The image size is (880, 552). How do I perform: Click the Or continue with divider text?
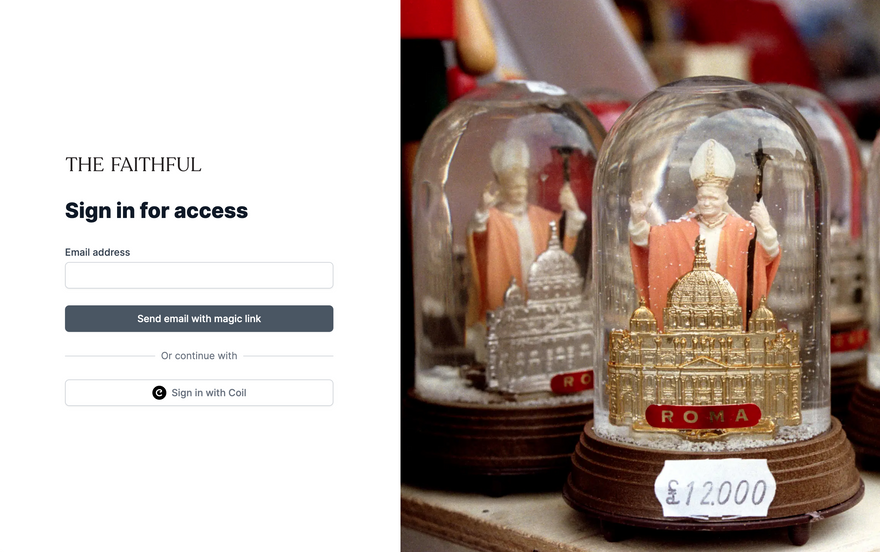[199, 356]
